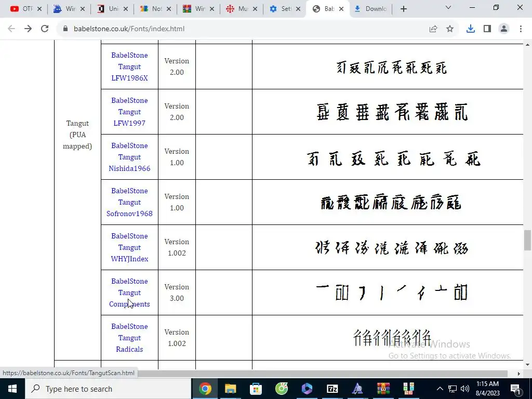Close the Settings tab
Image resolution: width=532 pixels, height=399 pixels.
tap(298, 9)
